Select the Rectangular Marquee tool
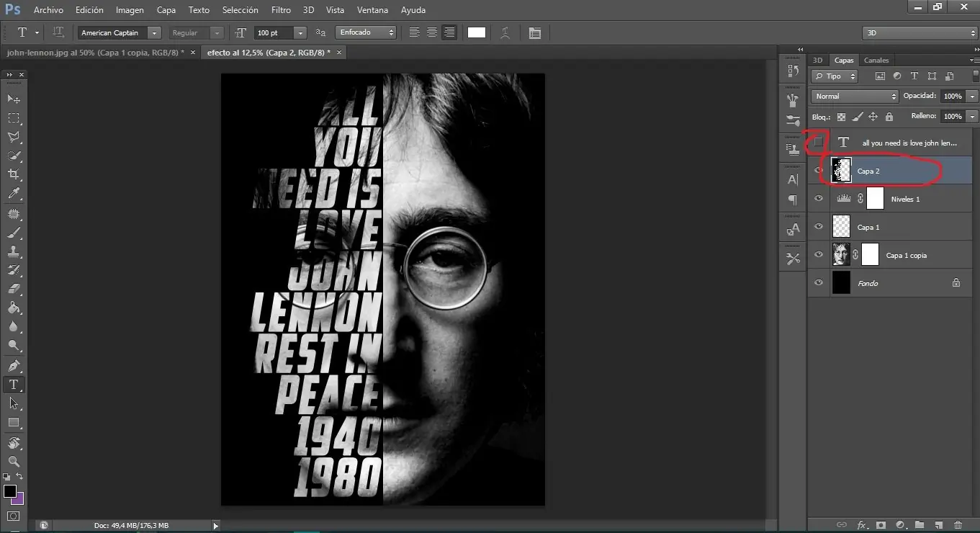Image resolution: width=980 pixels, height=533 pixels. 13,118
